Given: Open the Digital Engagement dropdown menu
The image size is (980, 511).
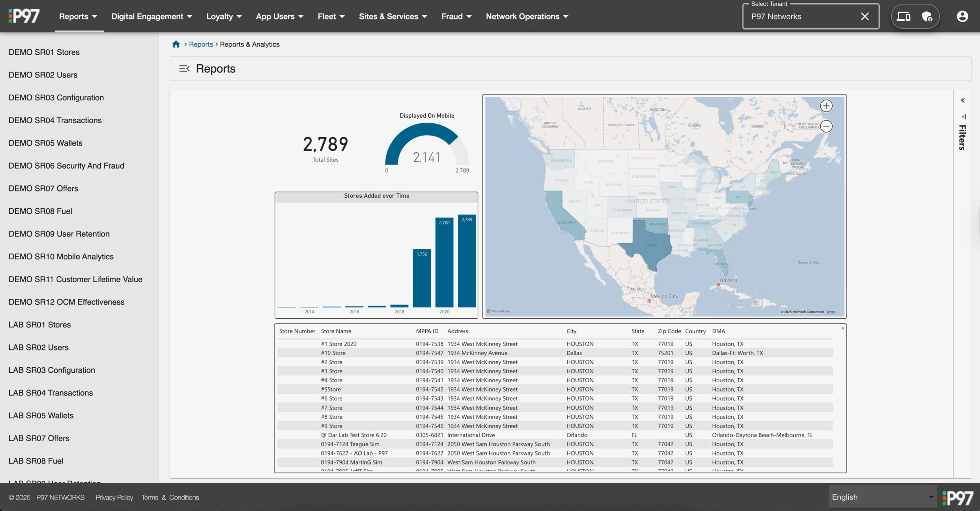Looking at the screenshot, I should [152, 16].
